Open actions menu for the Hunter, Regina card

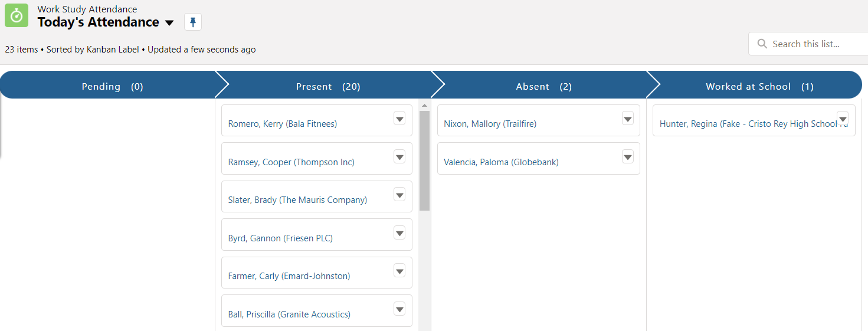pos(843,119)
